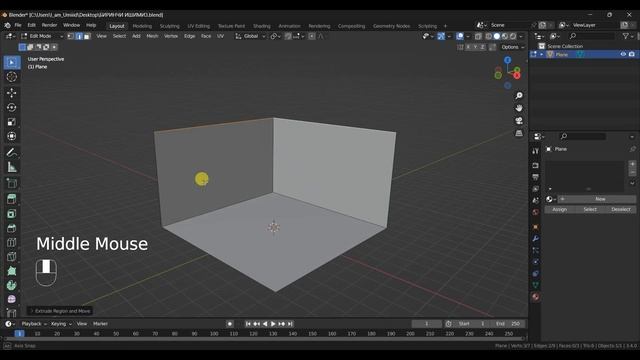Select the Annotate tool

pyautogui.click(x=11, y=153)
